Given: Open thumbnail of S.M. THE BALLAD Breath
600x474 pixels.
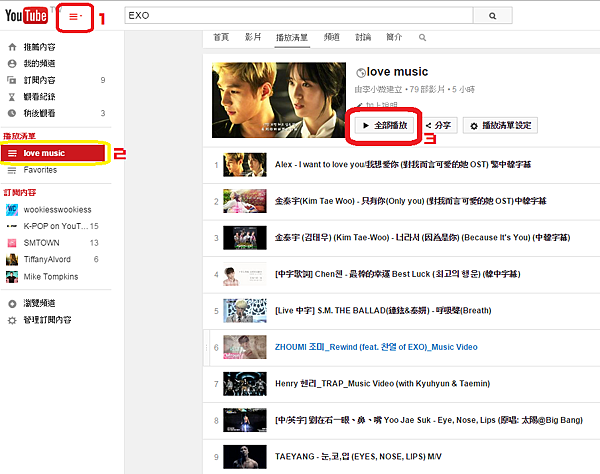Looking at the screenshot, I should click(245, 311).
